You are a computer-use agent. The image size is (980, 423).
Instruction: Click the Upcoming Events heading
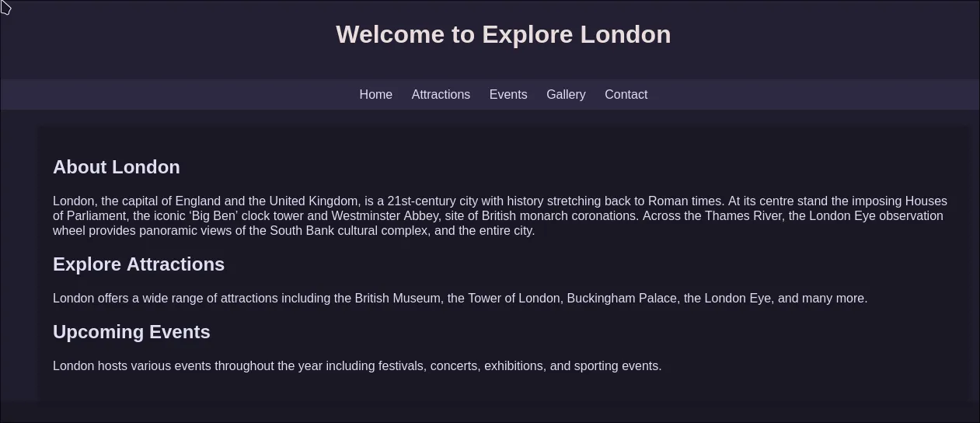131,332
